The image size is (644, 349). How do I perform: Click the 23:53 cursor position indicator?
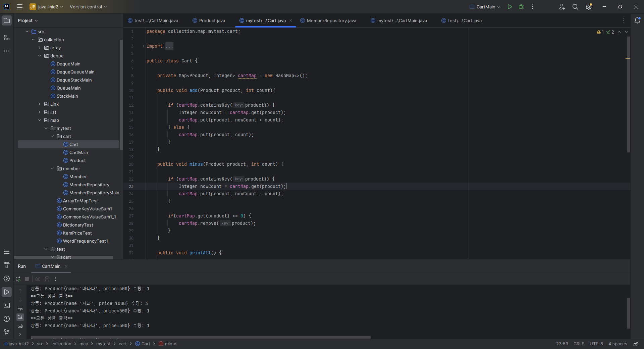click(562, 344)
